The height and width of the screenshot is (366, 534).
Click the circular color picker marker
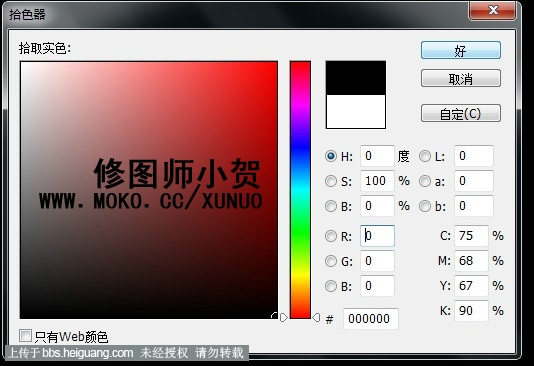[x=274, y=315]
